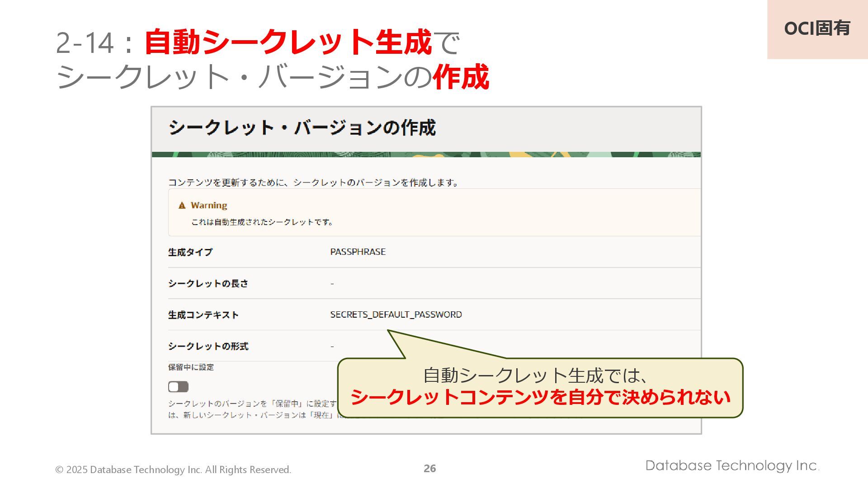Viewport: 868px width, 488px height.
Task: Click the Warning triangle icon
Action: coord(182,206)
